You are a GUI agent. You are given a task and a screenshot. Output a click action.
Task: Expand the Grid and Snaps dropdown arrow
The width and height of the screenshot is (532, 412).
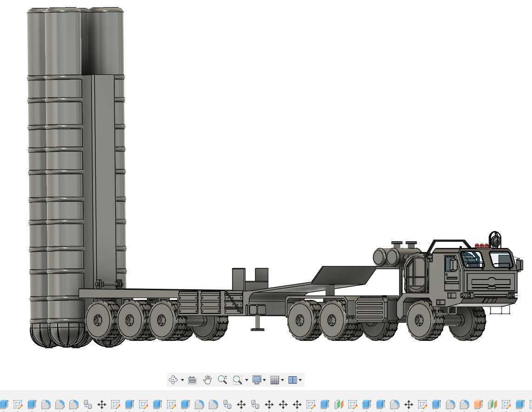point(282,380)
